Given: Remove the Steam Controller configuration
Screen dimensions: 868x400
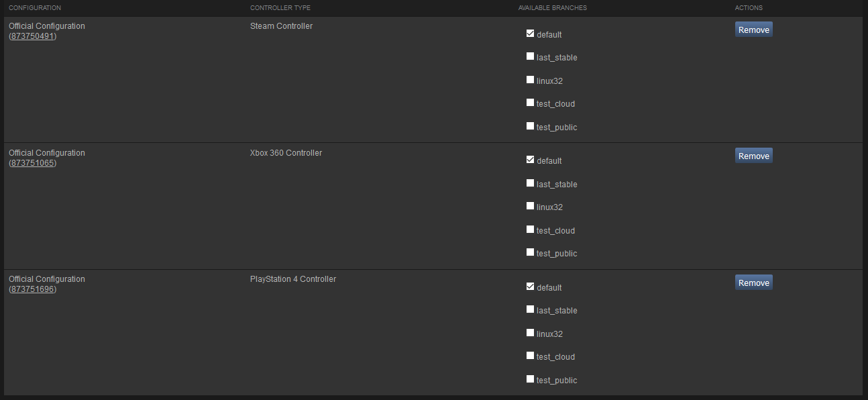Looking at the screenshot, I should pos(754,30).
